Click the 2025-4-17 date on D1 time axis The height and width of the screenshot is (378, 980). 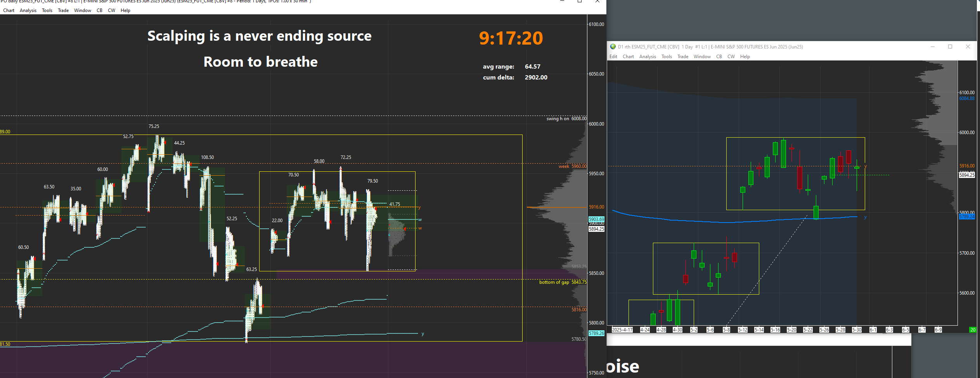622,330
